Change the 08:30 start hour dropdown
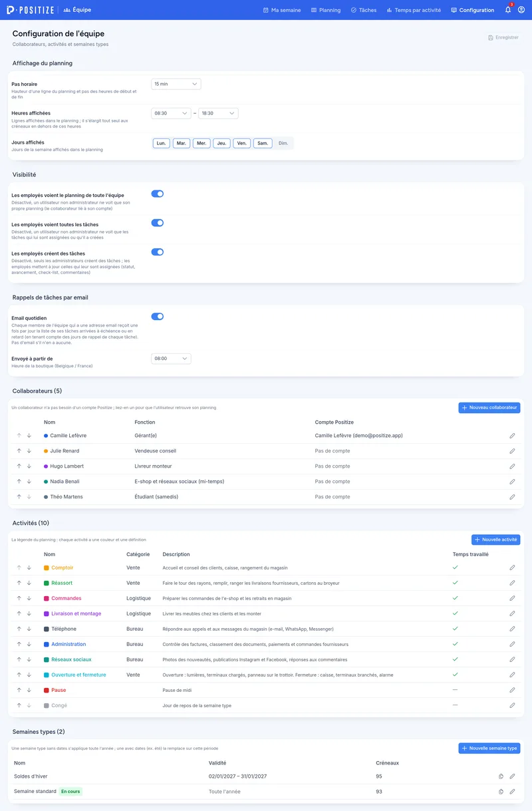532x811 pixels. [171, 114]
